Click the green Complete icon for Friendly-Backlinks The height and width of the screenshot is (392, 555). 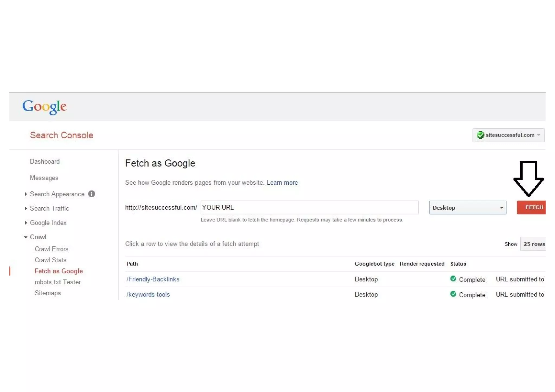click(x=453, y=279)
